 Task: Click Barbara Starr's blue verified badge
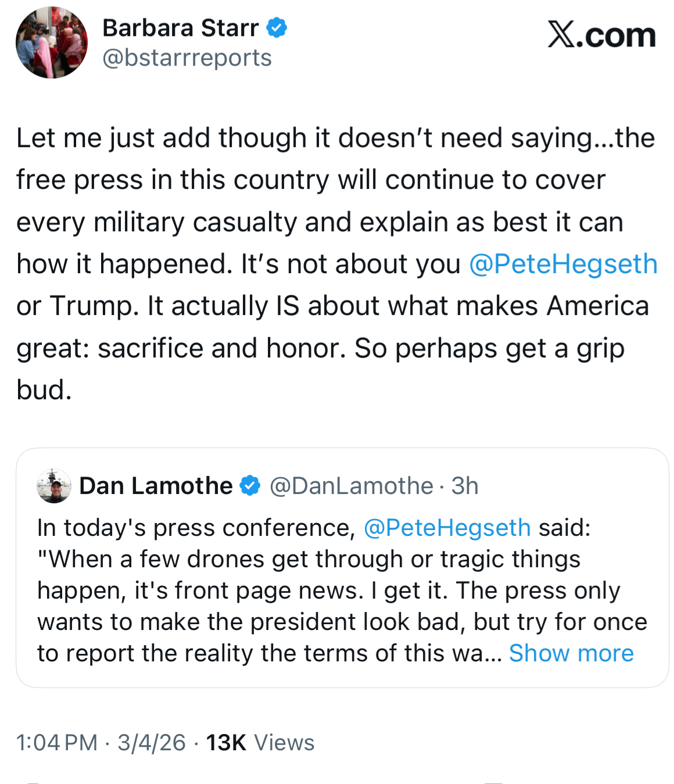[277, 28]
